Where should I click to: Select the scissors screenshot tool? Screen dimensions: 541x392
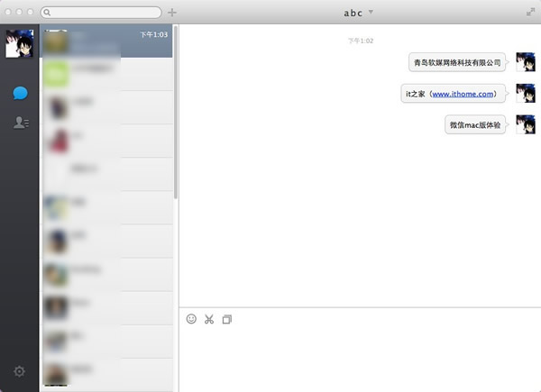[x=209, y=319]
